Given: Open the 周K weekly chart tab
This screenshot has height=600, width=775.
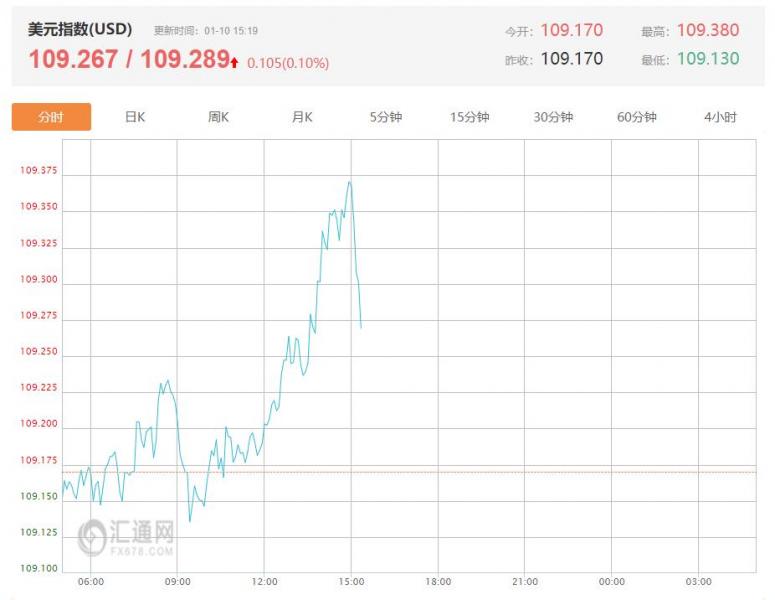Looking at the screenshot, I should pos(218,117).
